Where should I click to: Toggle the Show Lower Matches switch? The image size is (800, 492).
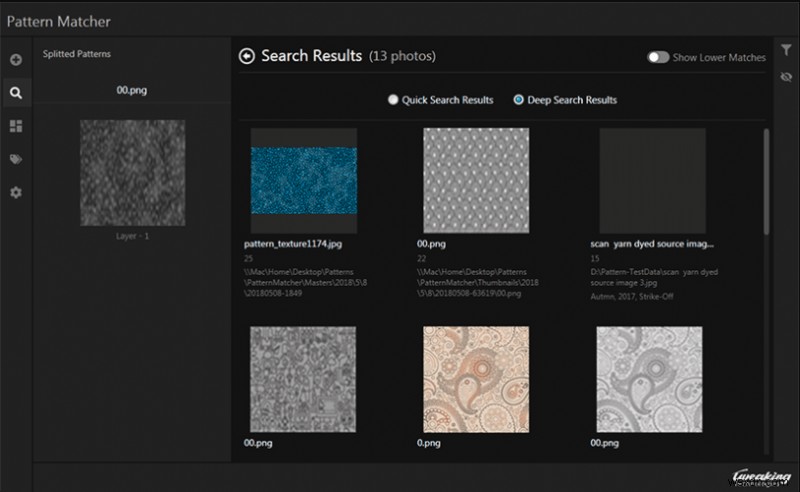658,57
